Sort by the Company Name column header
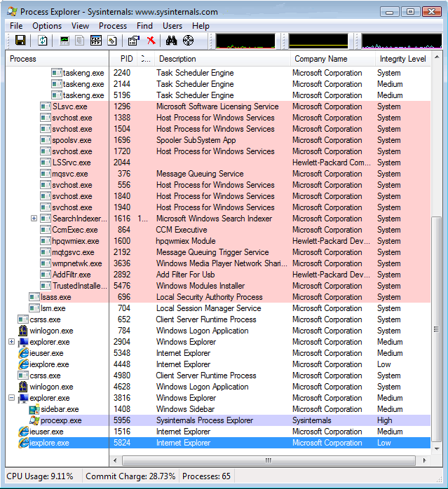The width and height of the screenshot is (448, 489). [x=333, y=59]
